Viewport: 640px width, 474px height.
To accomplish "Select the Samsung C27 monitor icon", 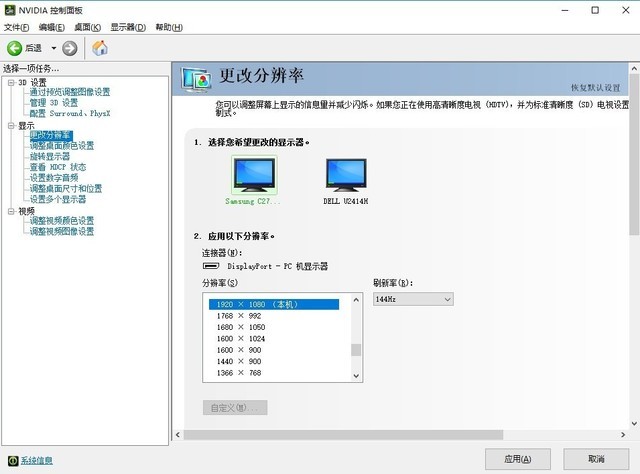I will click(x=254, y=175).
